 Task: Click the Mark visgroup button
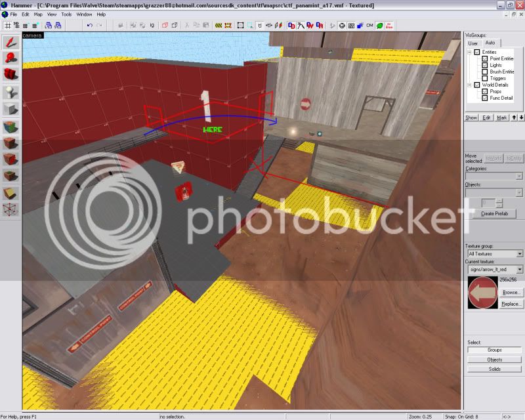pyautogui.click(x=501, y=117)
